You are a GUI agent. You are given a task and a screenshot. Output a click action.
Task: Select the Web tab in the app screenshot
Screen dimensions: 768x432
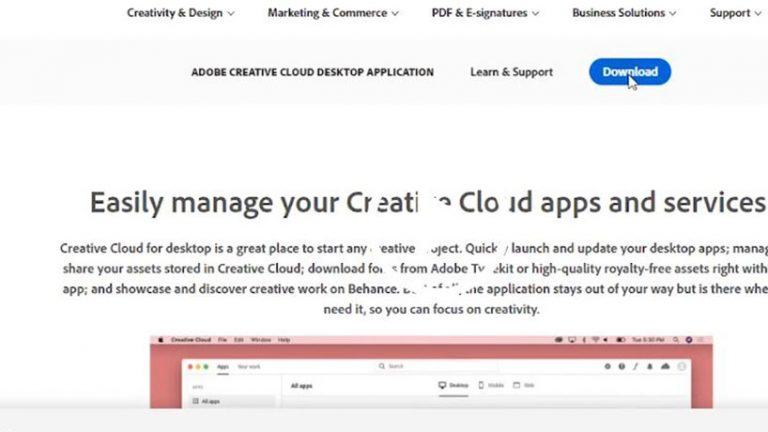(524, 385)
